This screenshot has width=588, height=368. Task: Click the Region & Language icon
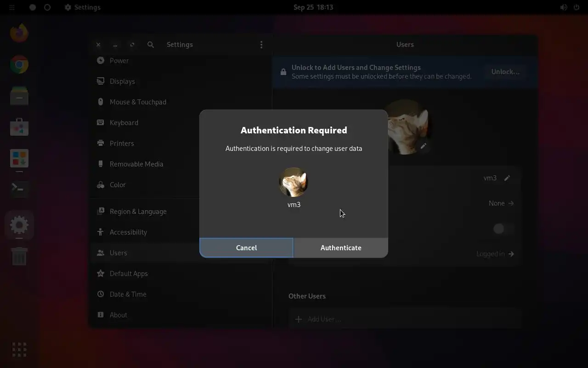click(x=100, y=212)
